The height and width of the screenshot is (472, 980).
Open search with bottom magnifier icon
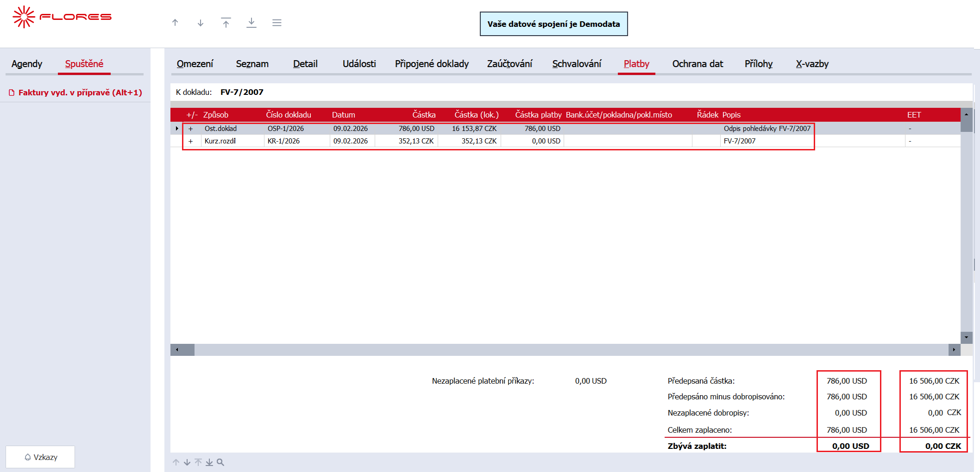point(220,462)
